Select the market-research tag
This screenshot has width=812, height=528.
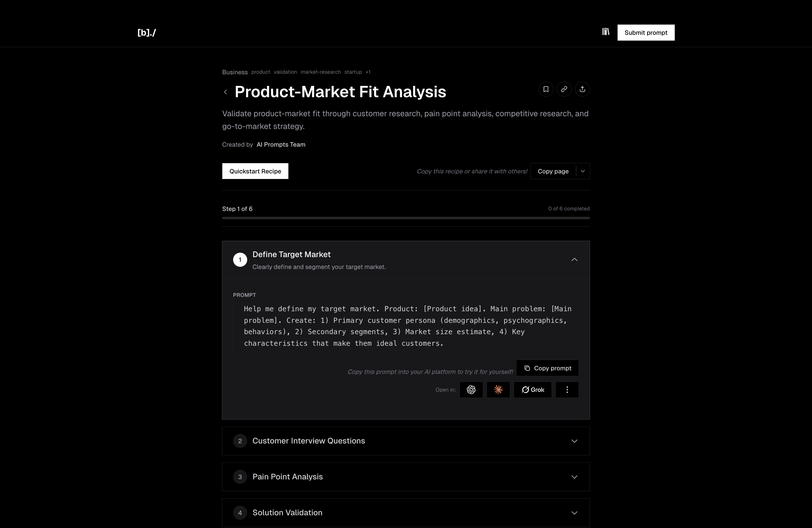coord(320,72)
